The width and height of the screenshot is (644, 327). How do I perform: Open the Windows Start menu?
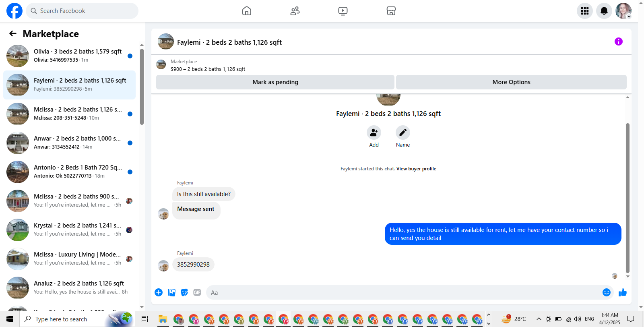[x=10, y=319]
